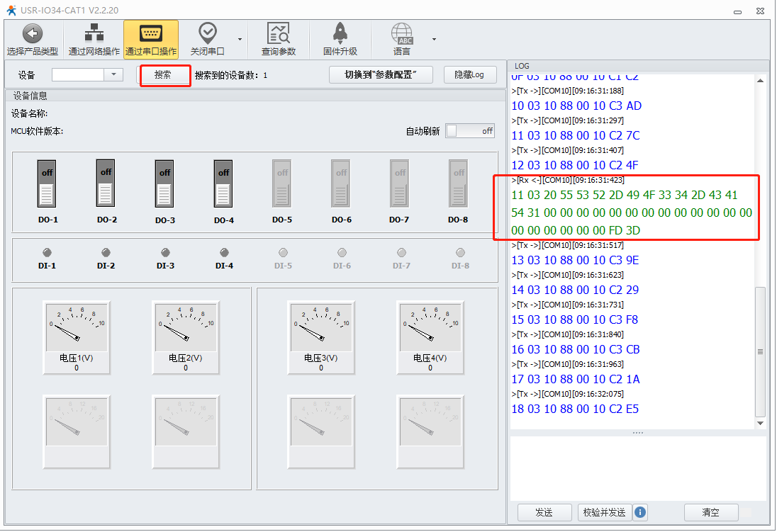777x532 pixels.
Task: Toggle disabled DO-5 output switch
Action: [x=282, y=183]
